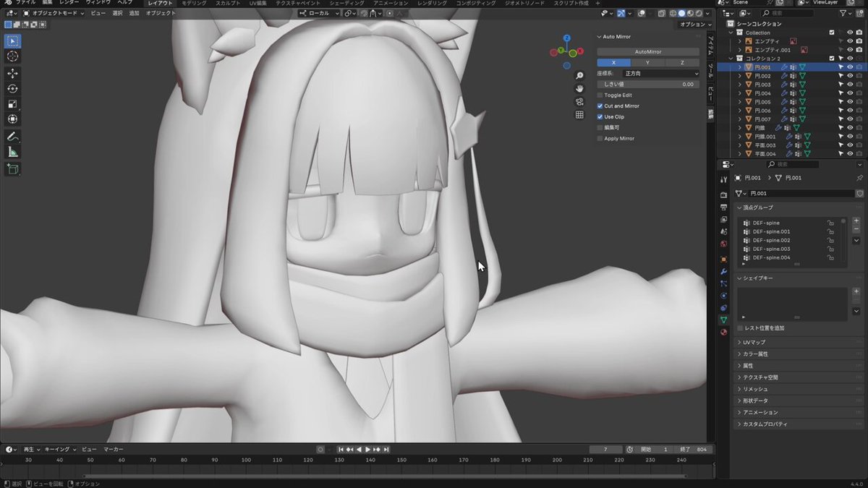The width and height of the screenshot is (868, 488).
Task: Switch perspective/orthographic grid icon
Action: 579,114
